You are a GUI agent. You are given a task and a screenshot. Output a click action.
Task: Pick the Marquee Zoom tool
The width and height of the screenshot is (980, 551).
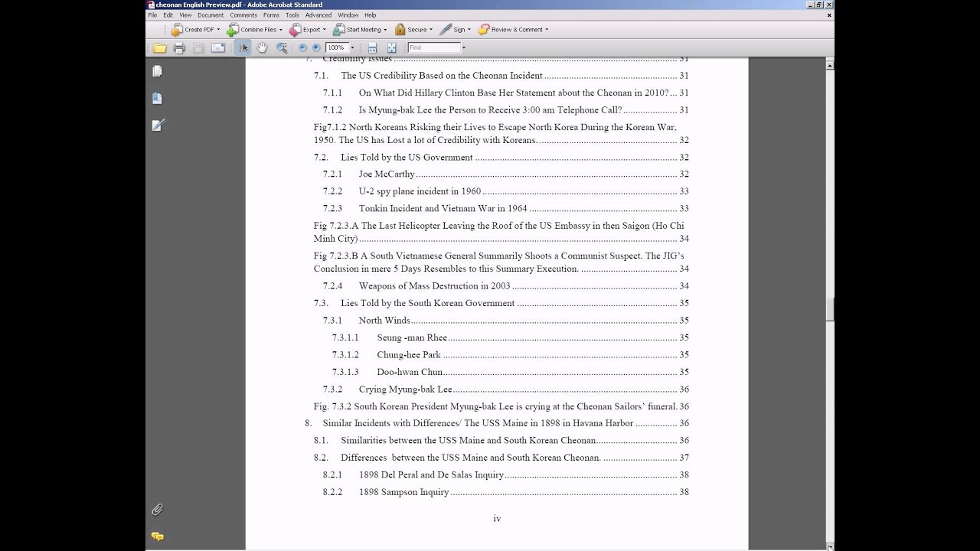coord(282,48)
